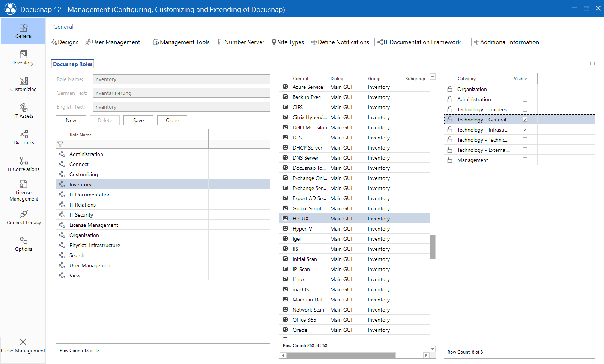Screen dimensions: 604x364
Task: Enable Visible for Technology - Technic...
Action: pyautogui.click(x=525, y=140)
